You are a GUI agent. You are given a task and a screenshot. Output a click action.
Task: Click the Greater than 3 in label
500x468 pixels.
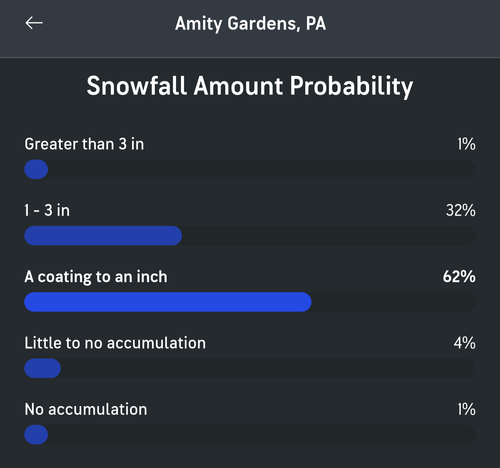84,144
